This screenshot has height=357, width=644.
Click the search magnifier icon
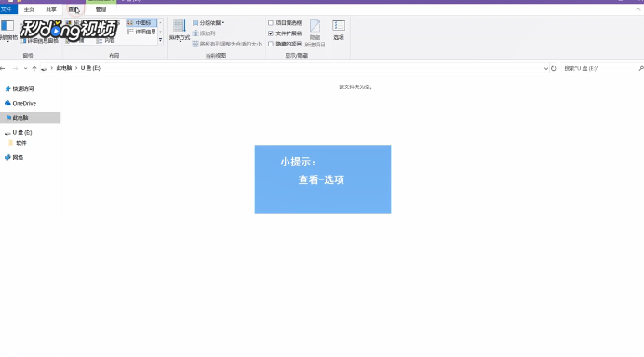pyautogui.click(x=640, y=68)
